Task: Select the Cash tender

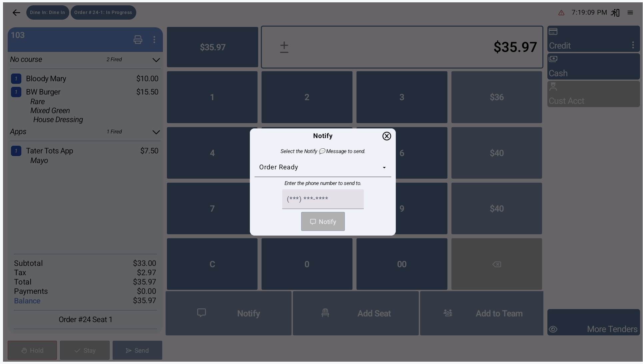Action: pyautogui.click(x=593, y=67)
